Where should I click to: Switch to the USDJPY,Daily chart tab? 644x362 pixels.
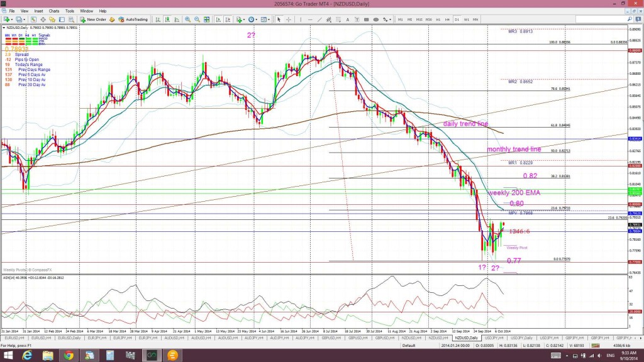tap(521, 337)
